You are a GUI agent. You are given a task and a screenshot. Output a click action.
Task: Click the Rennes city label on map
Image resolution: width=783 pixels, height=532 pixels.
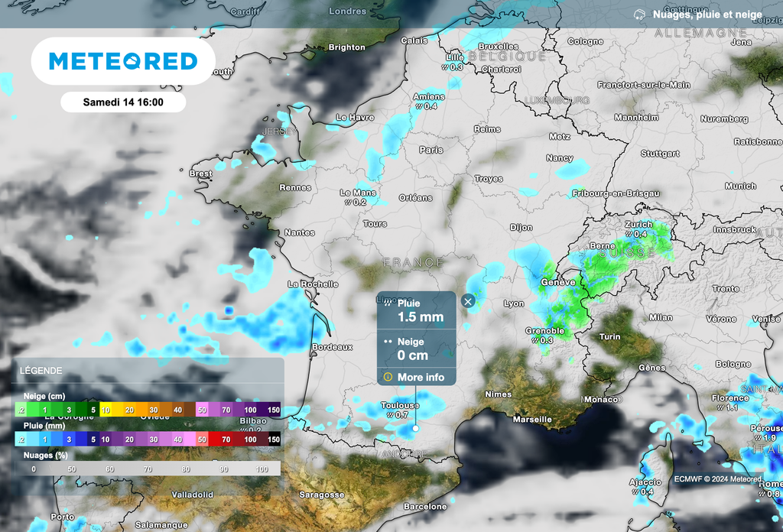pyautogui.click(x=295, y=187)
